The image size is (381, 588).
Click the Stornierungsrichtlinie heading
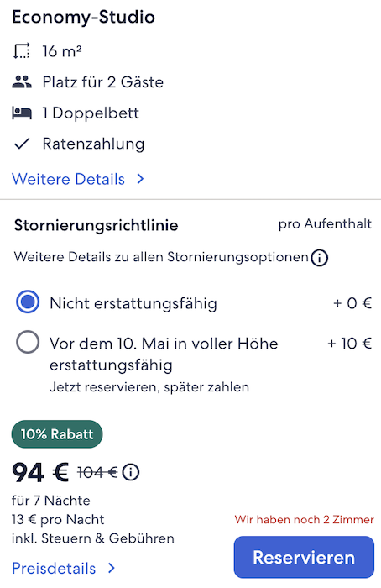[x=96, y=225]
